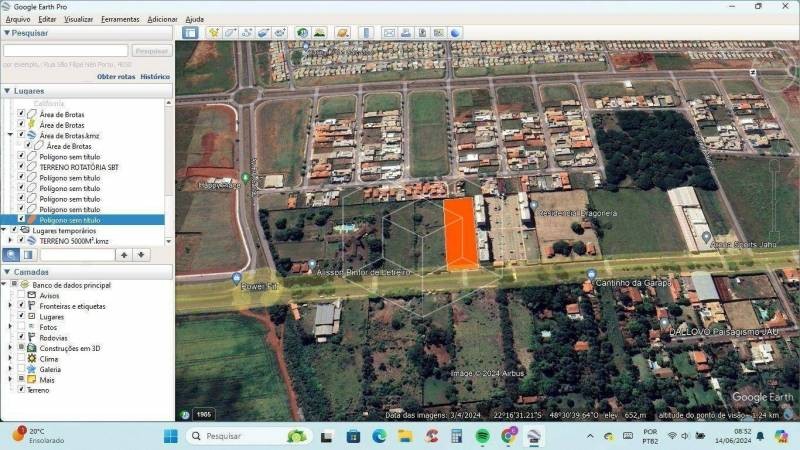
Task: Enable the Clima layer checkbox
Action: coord(21,358)
